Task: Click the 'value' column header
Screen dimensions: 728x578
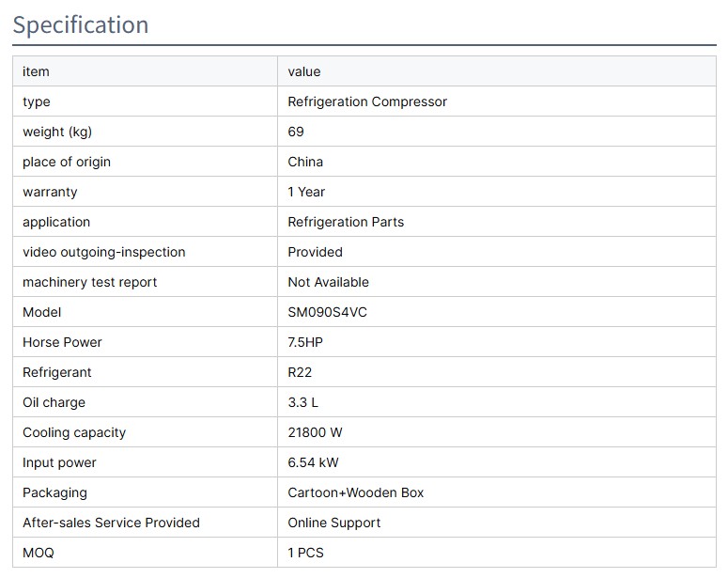Action: tap(304, 71)
